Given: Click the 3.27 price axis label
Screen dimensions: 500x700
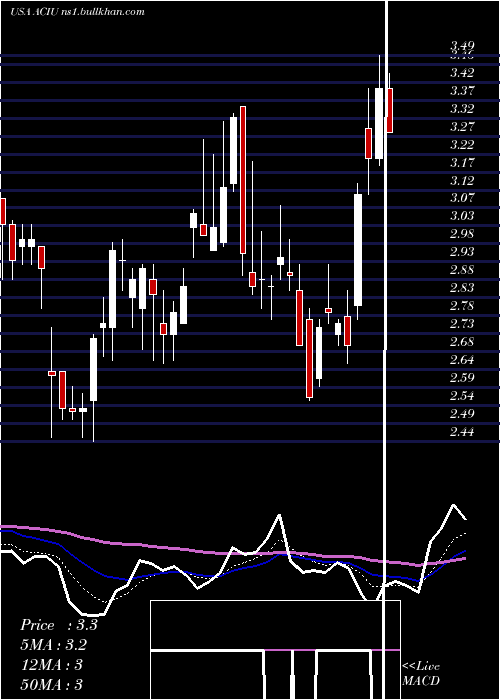Looking at the screenshot, I should click(x=462, y=126).
